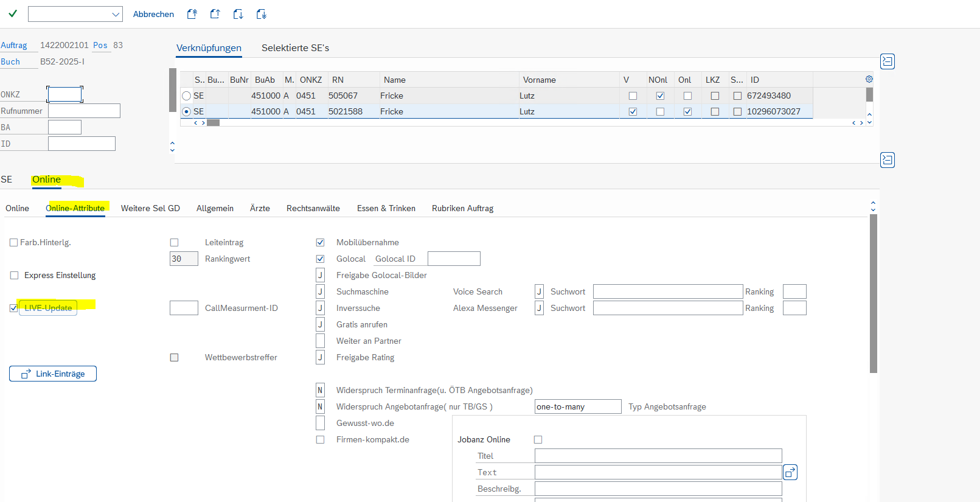
Task: Select the Online-Attribute sub-tab
Action: (75, 208)
